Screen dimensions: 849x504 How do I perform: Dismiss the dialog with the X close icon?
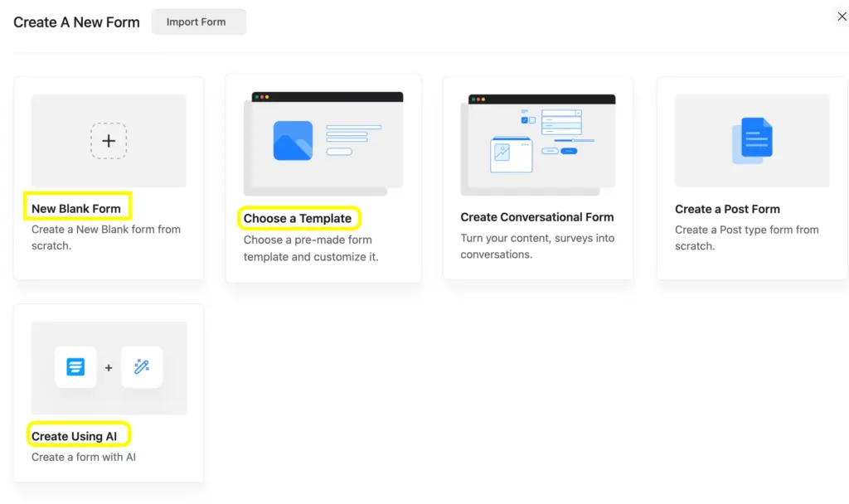click(842, 16)
